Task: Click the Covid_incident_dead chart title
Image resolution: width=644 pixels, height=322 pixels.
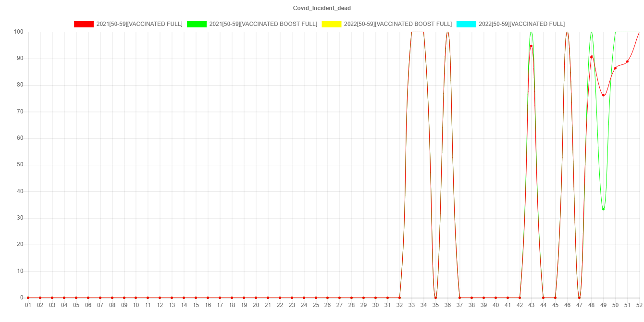Action: tap(322, 8)
